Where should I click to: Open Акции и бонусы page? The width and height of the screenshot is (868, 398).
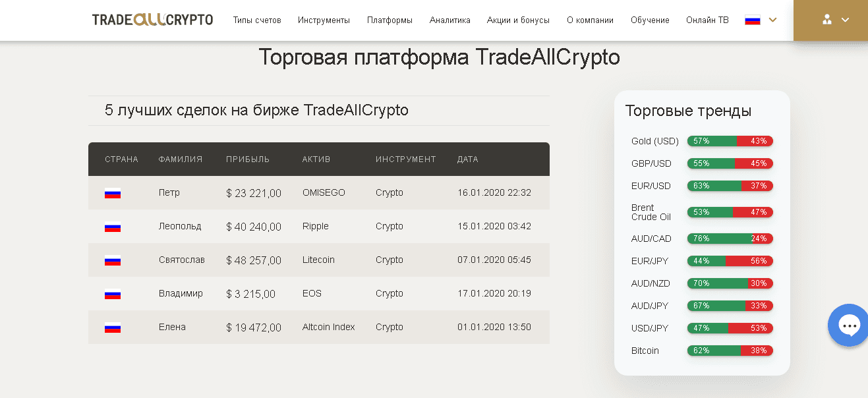point(518,20)
